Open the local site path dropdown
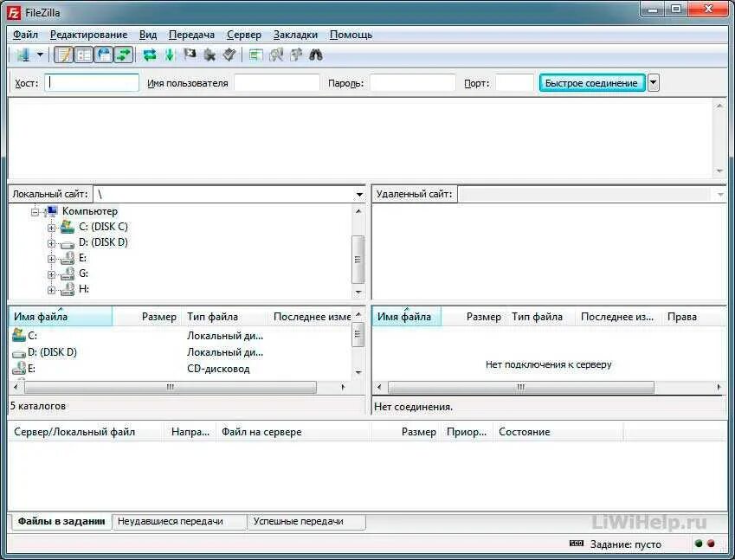The image size is (735, 560). point(359,194)
